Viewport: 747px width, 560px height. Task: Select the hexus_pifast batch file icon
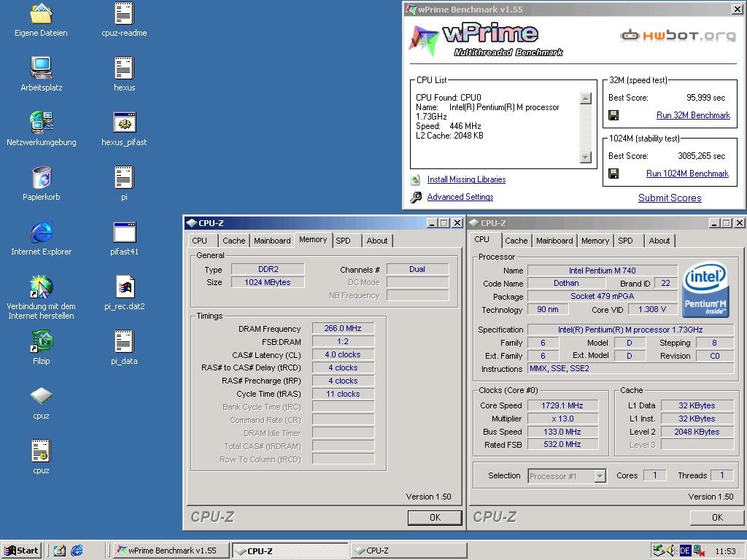[124, 122]
